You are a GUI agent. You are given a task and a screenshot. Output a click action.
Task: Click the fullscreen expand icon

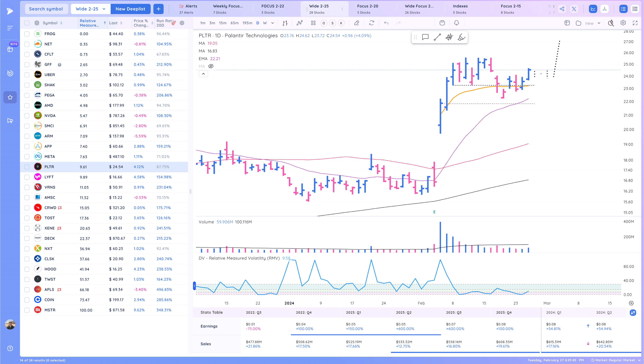[x=635, y=23]
